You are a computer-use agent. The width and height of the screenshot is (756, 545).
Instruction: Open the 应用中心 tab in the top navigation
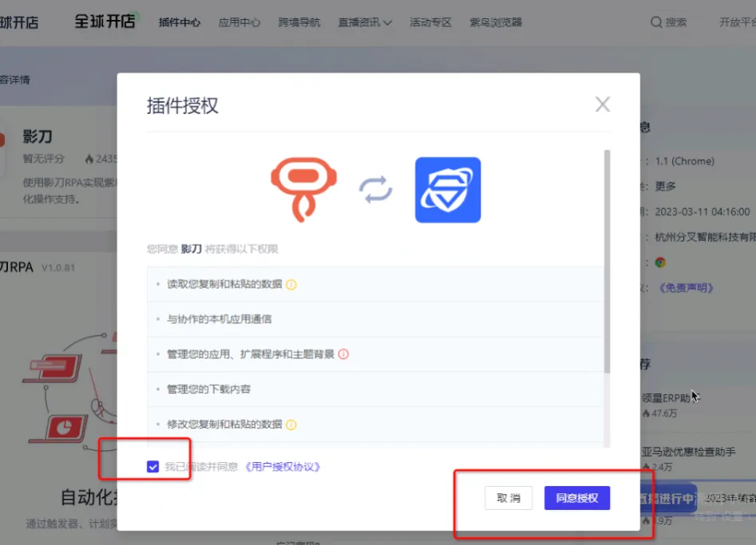tap(239, 22)
